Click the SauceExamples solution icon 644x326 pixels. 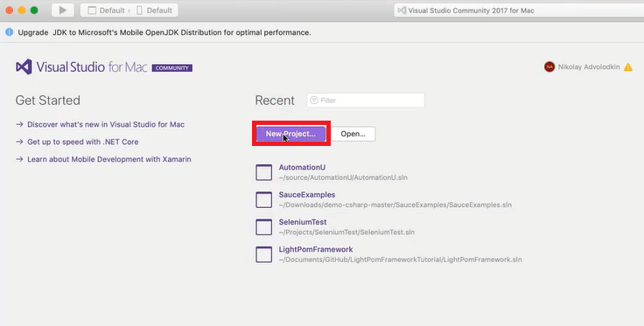[263, 199]
